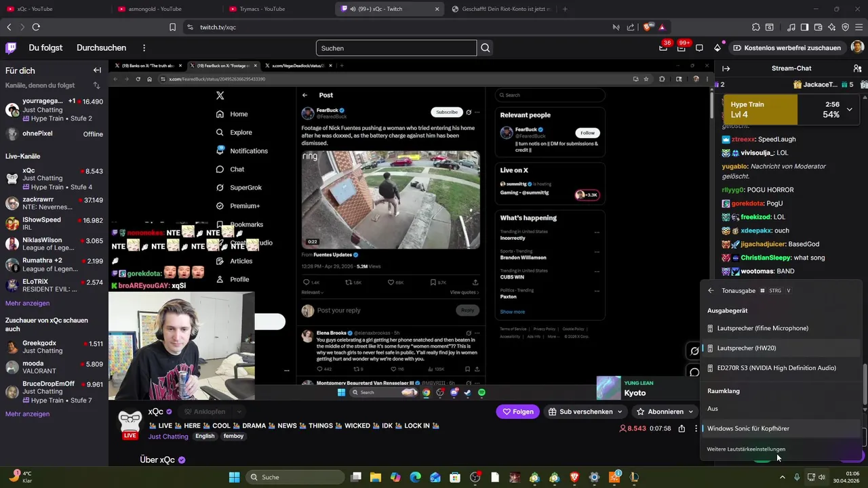Open IShowSpeed channel in sidebar
This screenshot has height=488, width=868.
click(54, 224)
